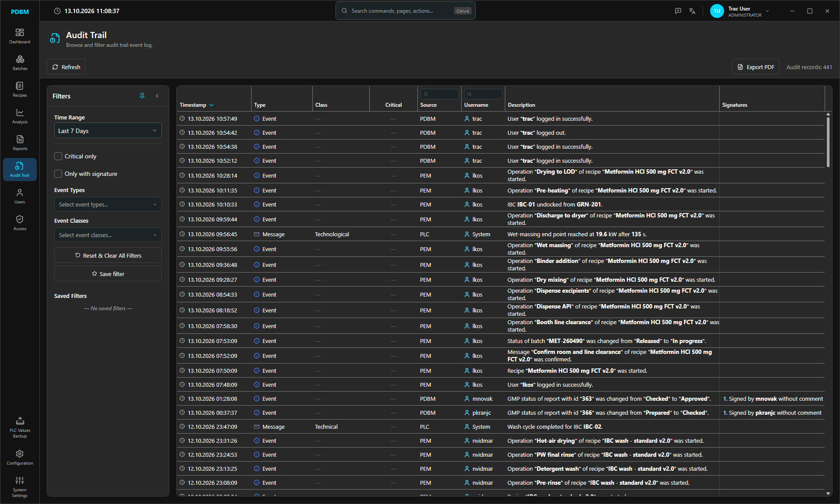Image resolution: width=840 pixels, height=504 pixels.
Task: Open System Settings in sidebar
Action: [x=20, y=487]
